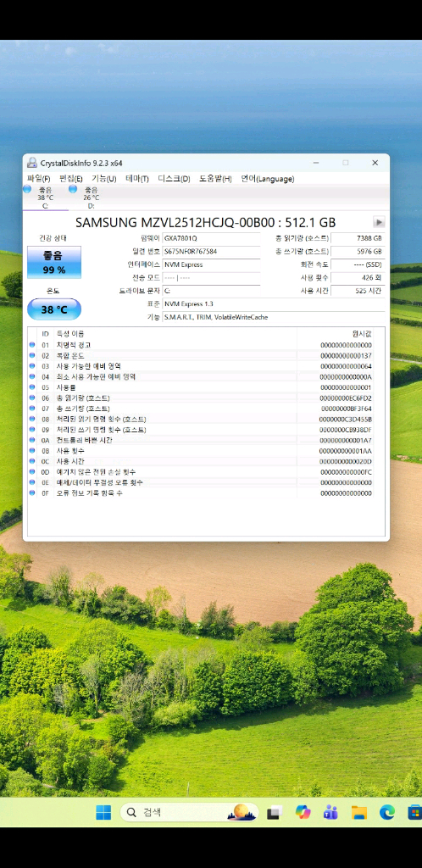The height and width of the screenshot is (868, 422).
Task: Open Task View from the taskbar
Action: point(275,812)
